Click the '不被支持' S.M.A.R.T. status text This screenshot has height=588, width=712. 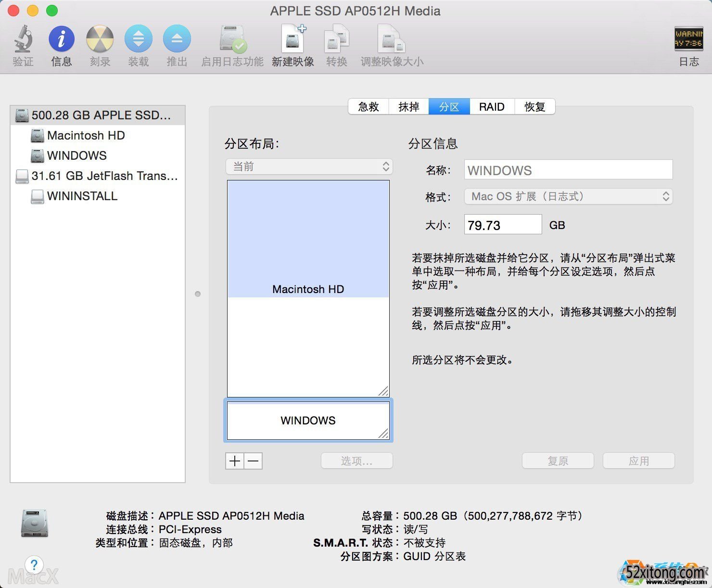(x=424, y=543)
